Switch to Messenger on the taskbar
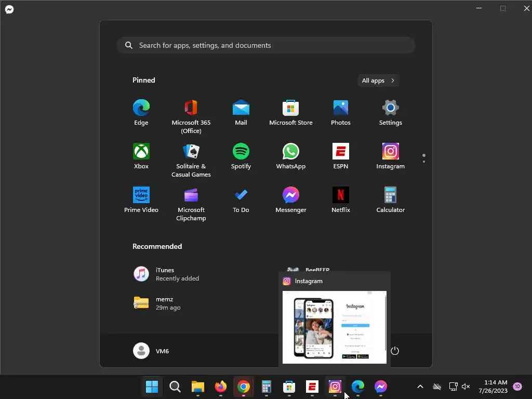The width and height of the screenshot is (532, 399). (381, 387)
